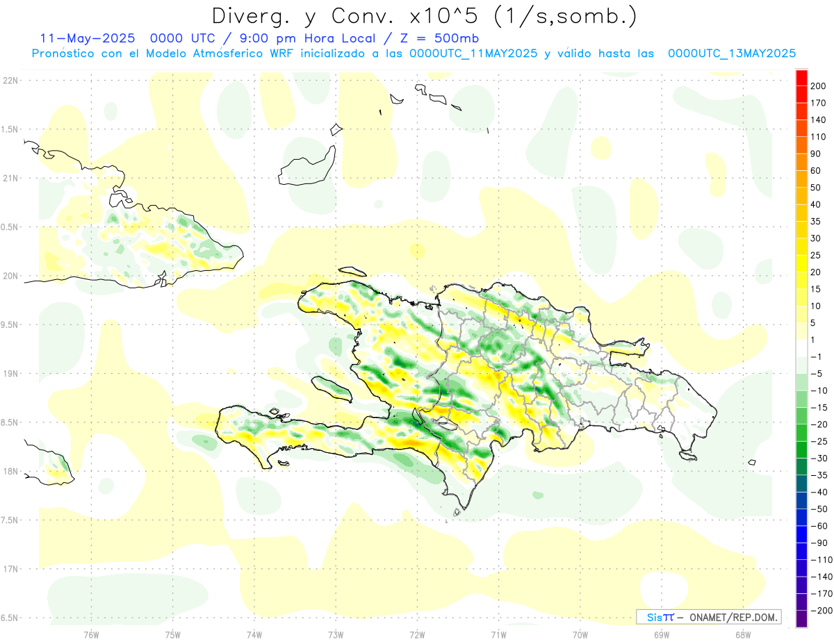The image size is (834, 644).
Task: Click the positive '50' color bar label
Action: point(816,188)
